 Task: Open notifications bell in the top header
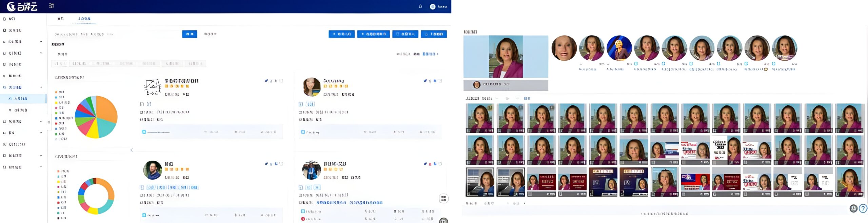(420, 6)
